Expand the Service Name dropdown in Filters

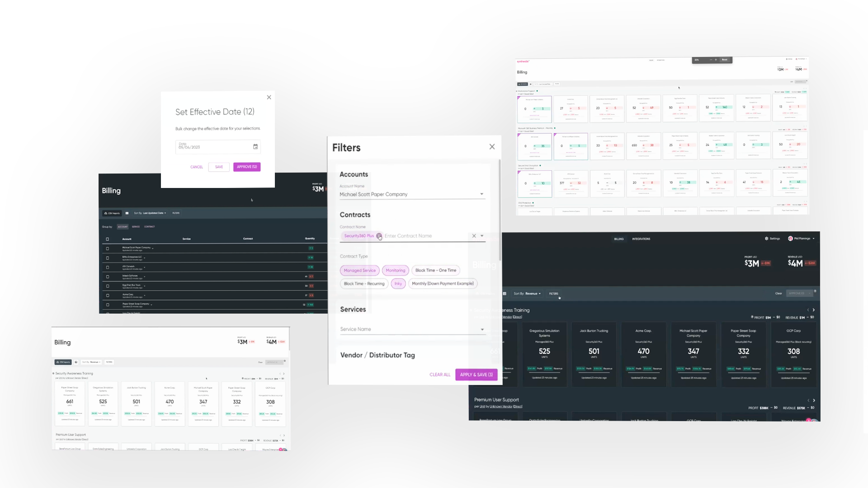click(481, 329)
